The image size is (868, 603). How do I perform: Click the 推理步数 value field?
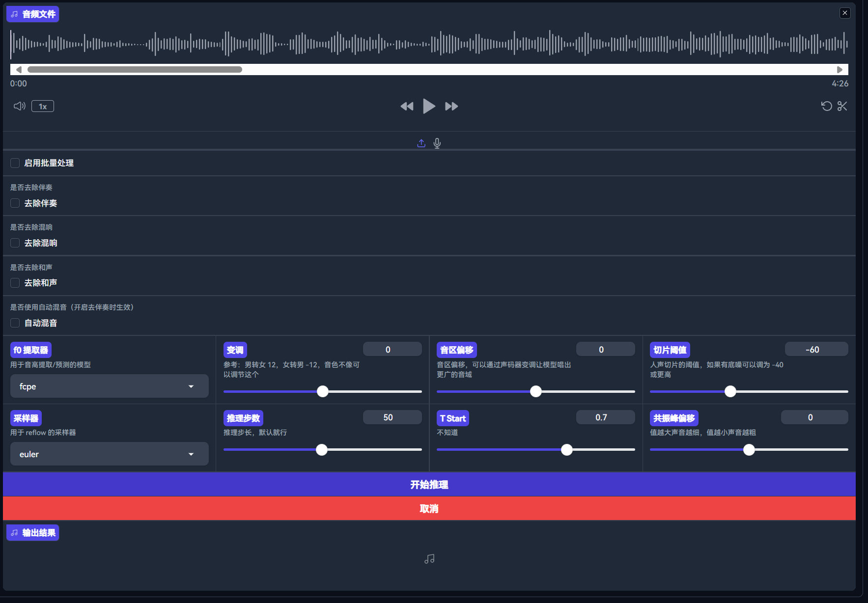point(392,417)
